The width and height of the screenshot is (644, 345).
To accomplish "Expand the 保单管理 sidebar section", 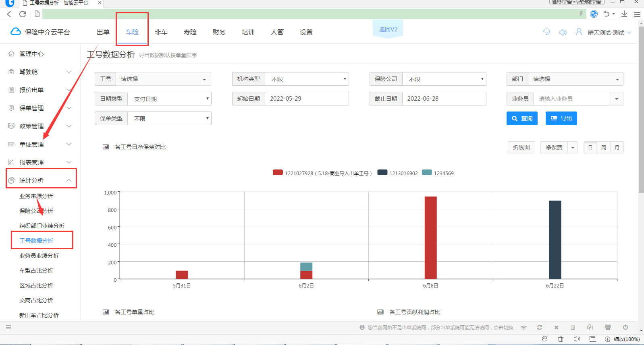I will [40, 108].
